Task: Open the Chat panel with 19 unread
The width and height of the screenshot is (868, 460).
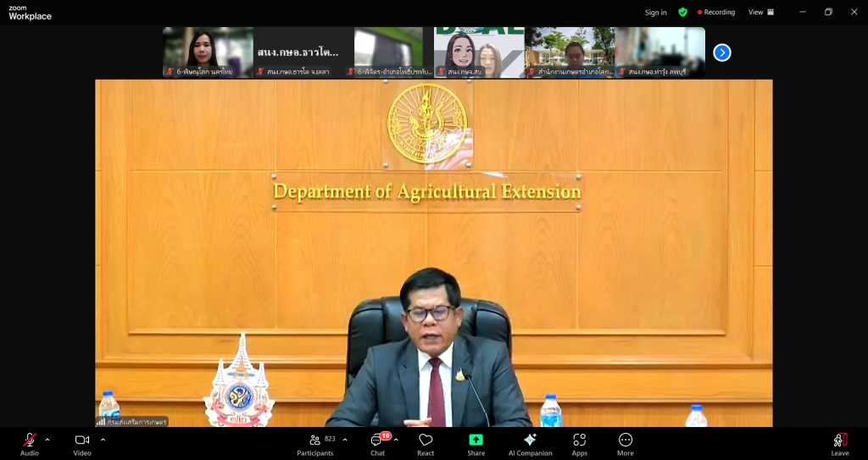Action: [x=378, y=442]
